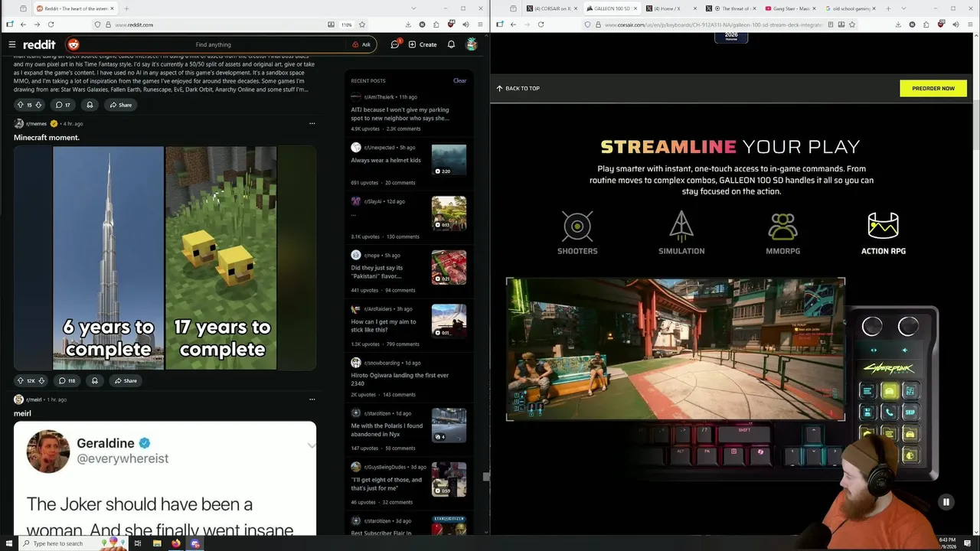Open options menu for r/meirl post
980x551 pixels.
click(312, 399)
